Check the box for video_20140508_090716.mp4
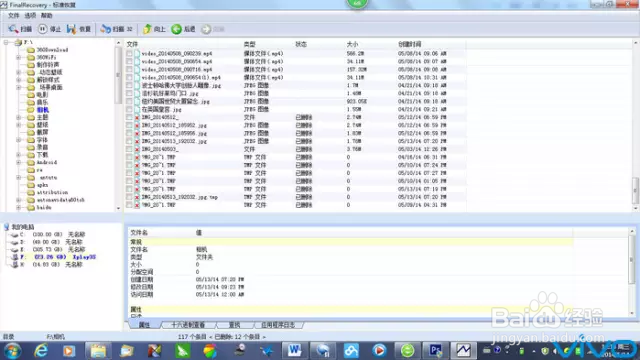 click(129, 69)
